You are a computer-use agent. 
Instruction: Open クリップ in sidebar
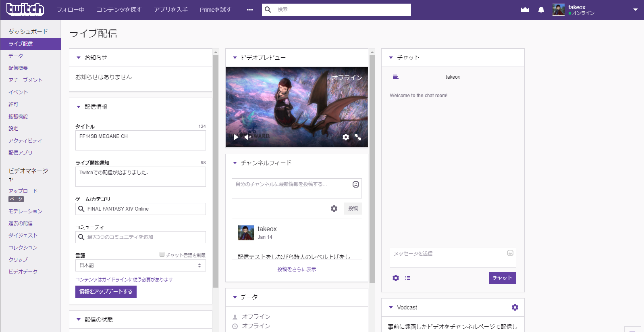pos(18,260)
